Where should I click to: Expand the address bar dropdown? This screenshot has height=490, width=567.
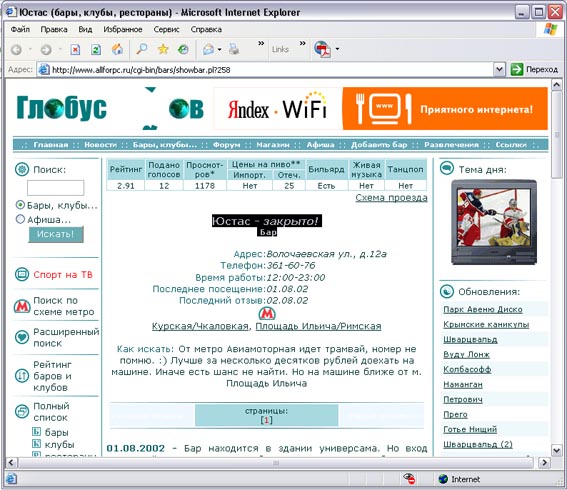pyautogui.click(x=499, y=69)
